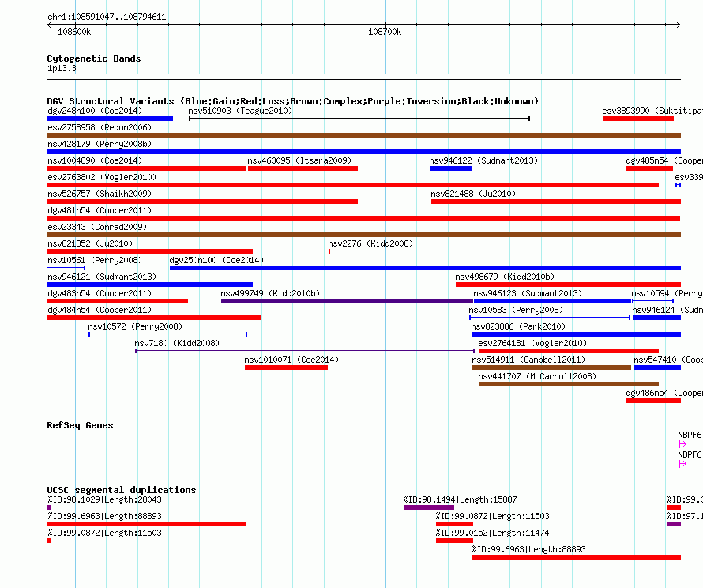Image resolution: width=703 pixels, height=588 pixels.
Task: Click nsv1010071 (Coe2014) red bar
Action: click(x=286, y=367)
